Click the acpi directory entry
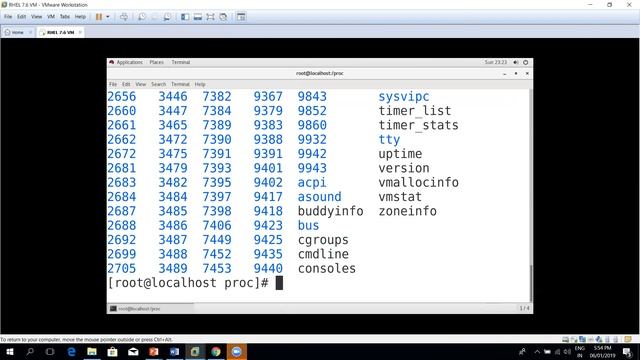 312,182
